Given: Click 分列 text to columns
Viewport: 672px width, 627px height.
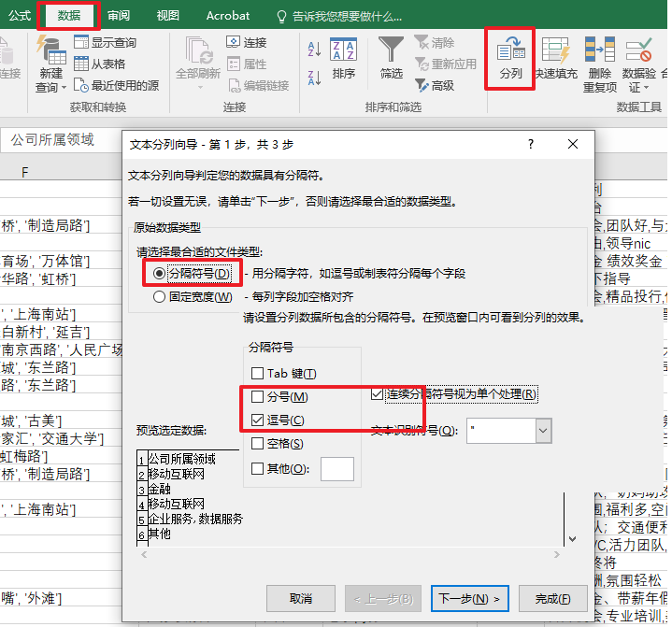Looking at the screenshot, I should (510, 58).
